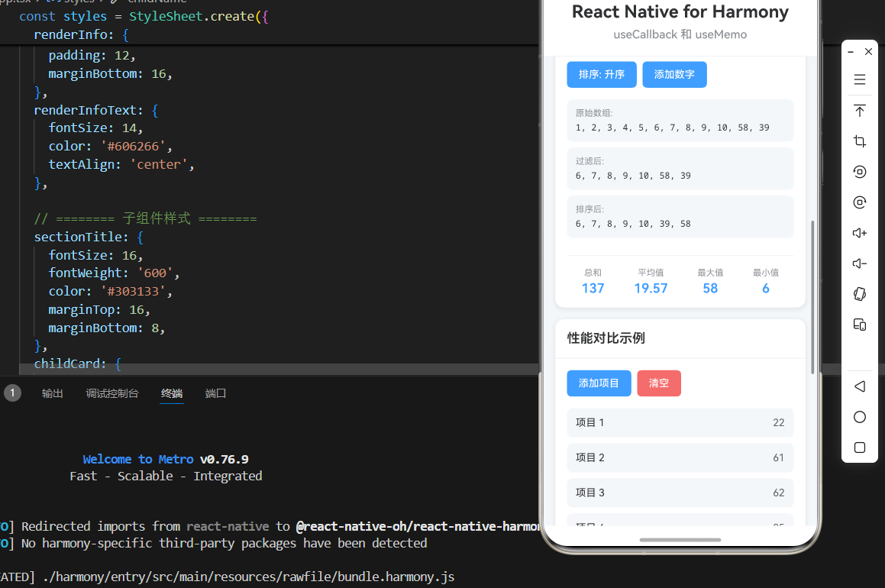This screenshot has width=885, height=588.
Task: Tap the emulator home circle button
Action: coord(859,417)
